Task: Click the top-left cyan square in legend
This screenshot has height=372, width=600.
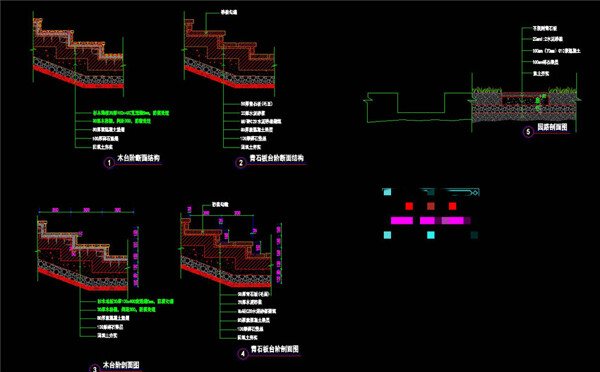Action: 387,192
